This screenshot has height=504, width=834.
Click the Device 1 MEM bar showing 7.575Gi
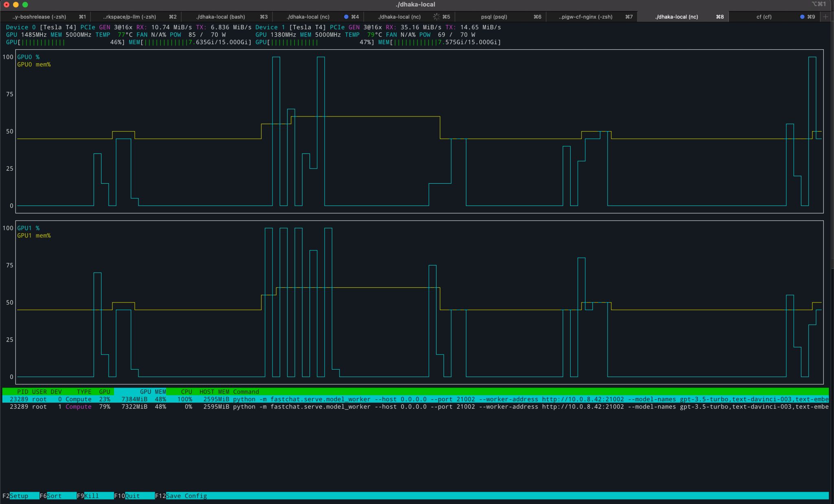coord(439,42)
